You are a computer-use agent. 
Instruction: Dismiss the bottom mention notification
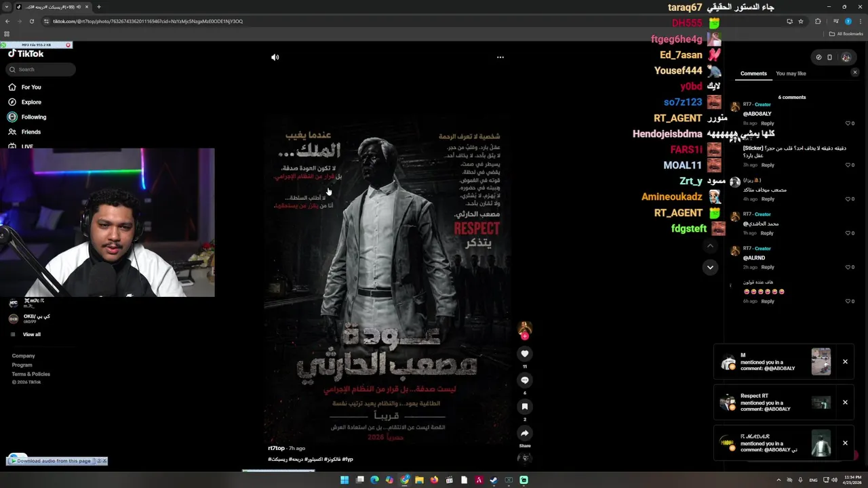coord(845,443)
